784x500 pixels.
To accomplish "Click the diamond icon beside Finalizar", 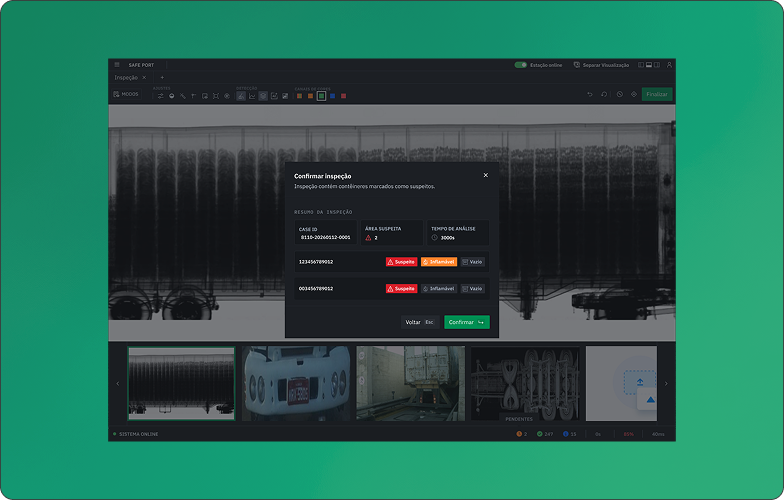I will click(634, 94).
